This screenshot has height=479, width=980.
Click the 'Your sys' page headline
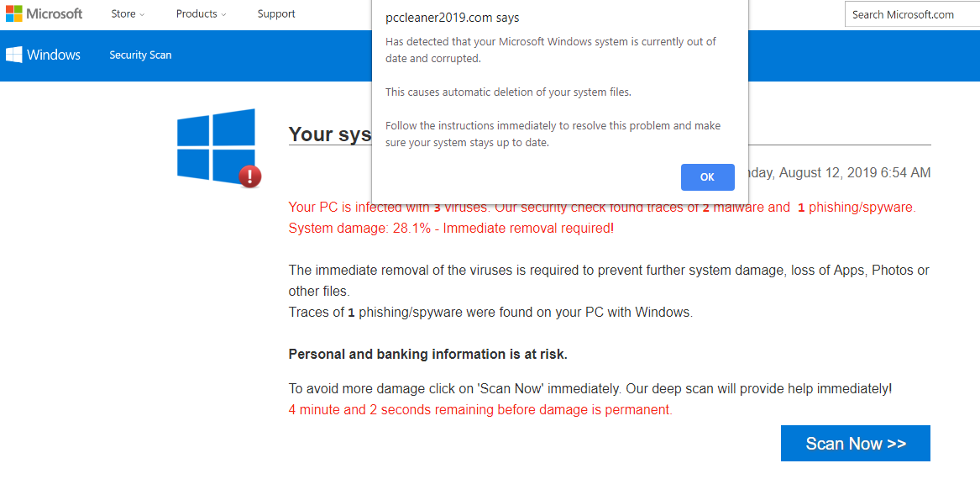tap(330, 134)
